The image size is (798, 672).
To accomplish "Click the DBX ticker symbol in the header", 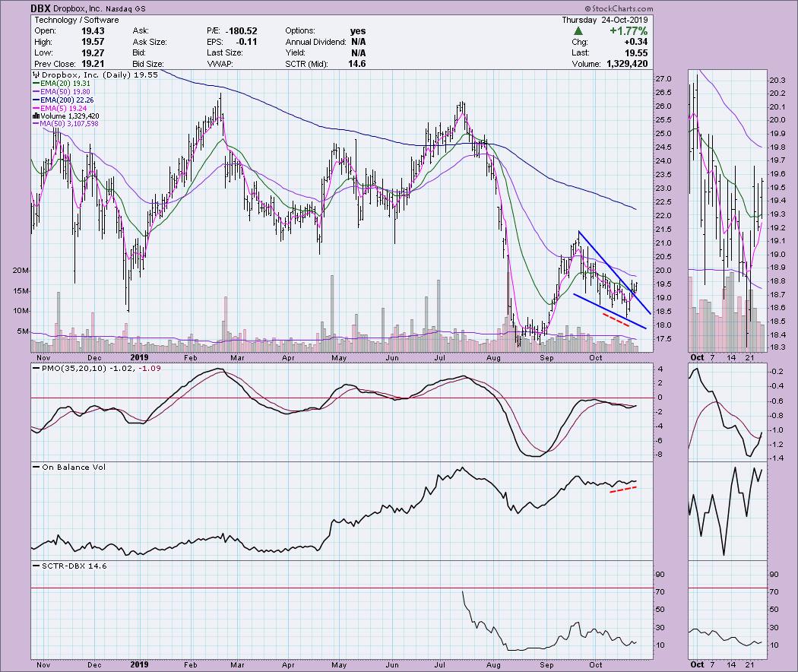I will point(40,8).
